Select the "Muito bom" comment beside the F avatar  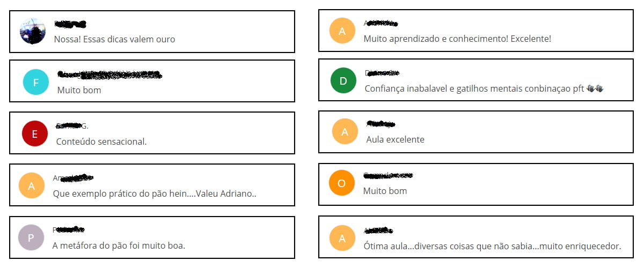[79, 90]
